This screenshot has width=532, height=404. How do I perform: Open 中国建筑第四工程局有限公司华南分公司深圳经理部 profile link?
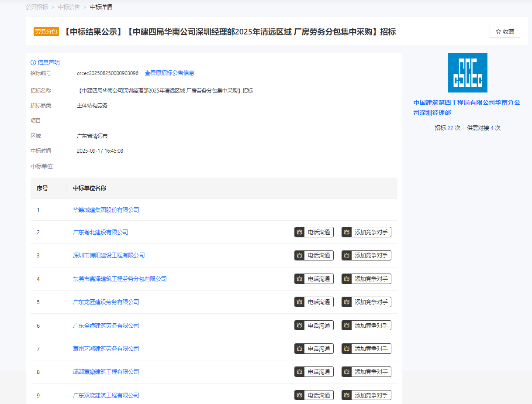[x=467, y=107]
